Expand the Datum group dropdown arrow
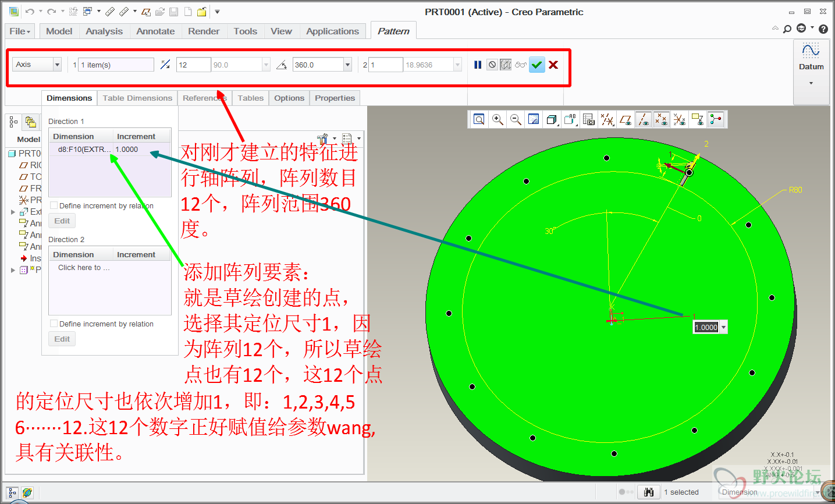 click(x=811, y=84)
